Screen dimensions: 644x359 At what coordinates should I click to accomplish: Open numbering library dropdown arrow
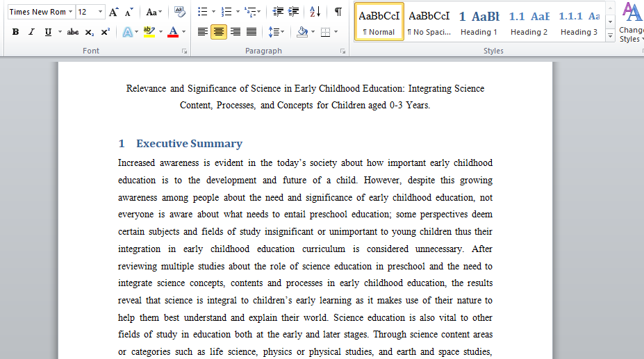click(238, 12)
